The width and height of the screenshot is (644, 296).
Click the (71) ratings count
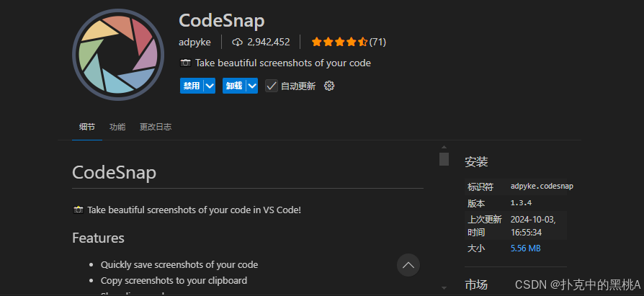(377, 42)
